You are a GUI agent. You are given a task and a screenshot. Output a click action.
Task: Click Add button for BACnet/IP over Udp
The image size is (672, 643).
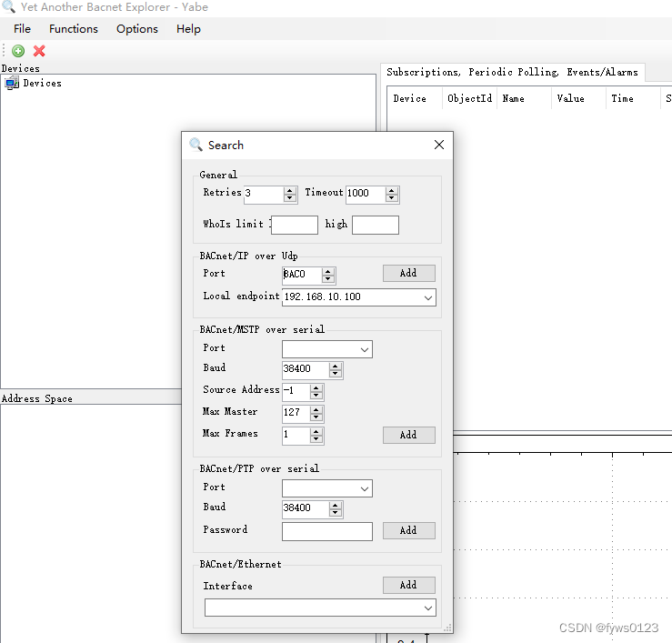[408, 273]
